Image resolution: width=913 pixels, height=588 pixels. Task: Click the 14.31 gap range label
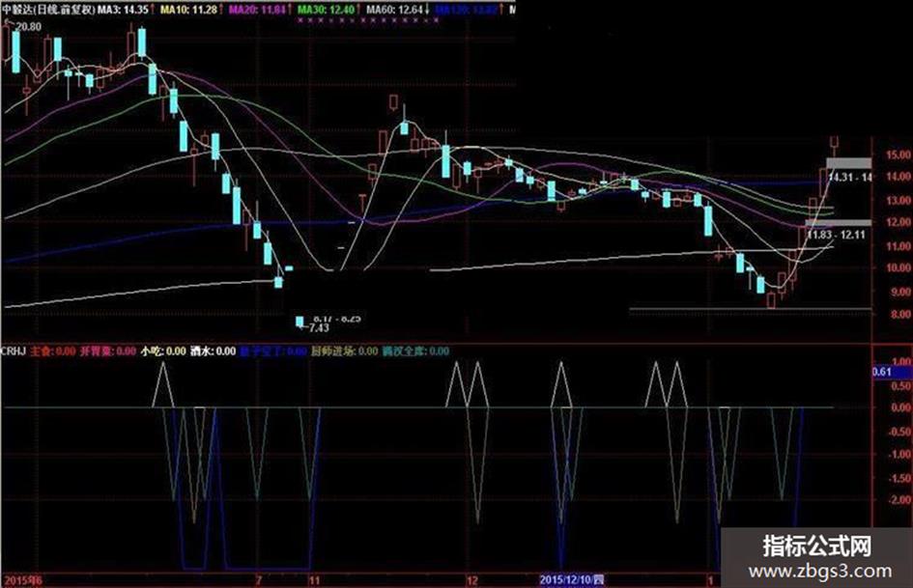849,177
